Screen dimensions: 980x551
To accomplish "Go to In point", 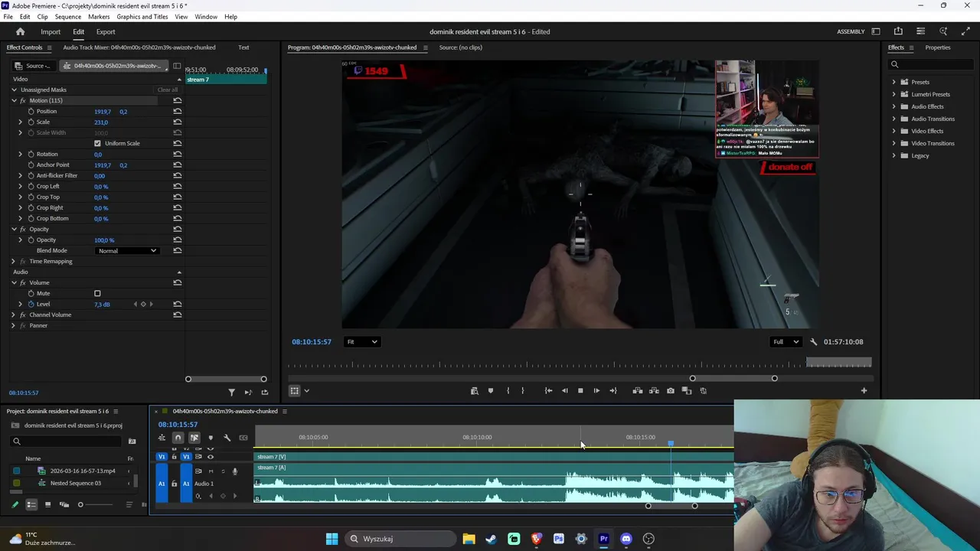I will tap(548, 391).
